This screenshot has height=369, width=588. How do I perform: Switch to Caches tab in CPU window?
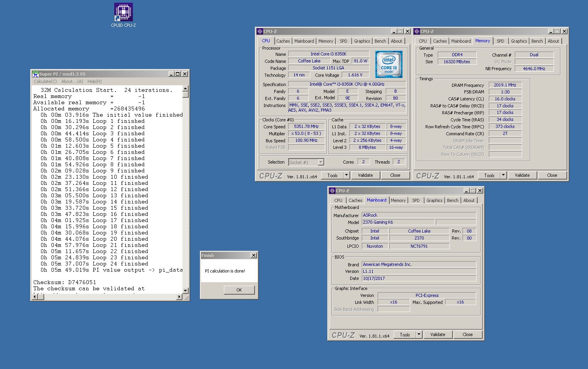283,41
